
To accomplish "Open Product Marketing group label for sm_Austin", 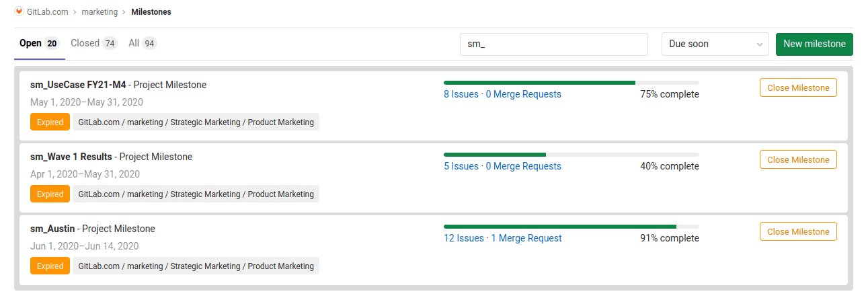I will click(x=196, y=266).
